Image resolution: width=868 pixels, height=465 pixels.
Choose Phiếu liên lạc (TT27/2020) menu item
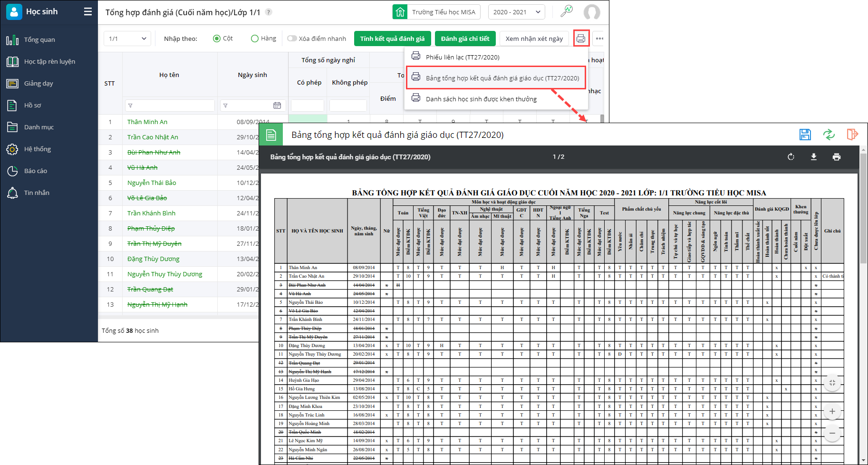pyautogui.click(x=462, y=57)
